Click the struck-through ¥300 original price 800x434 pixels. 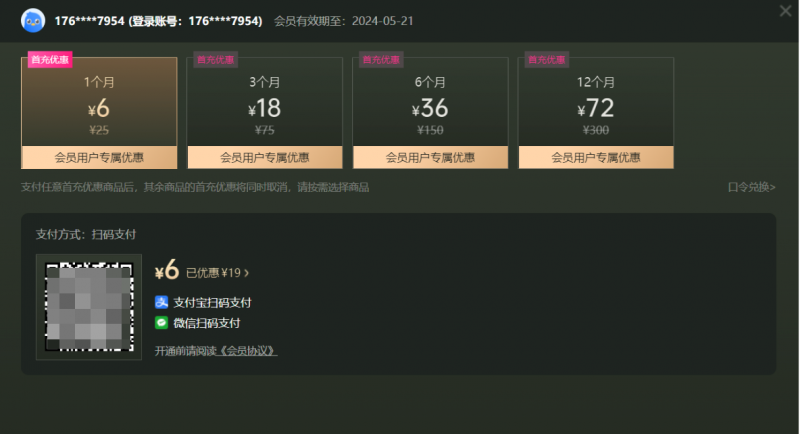coord(596,130)
